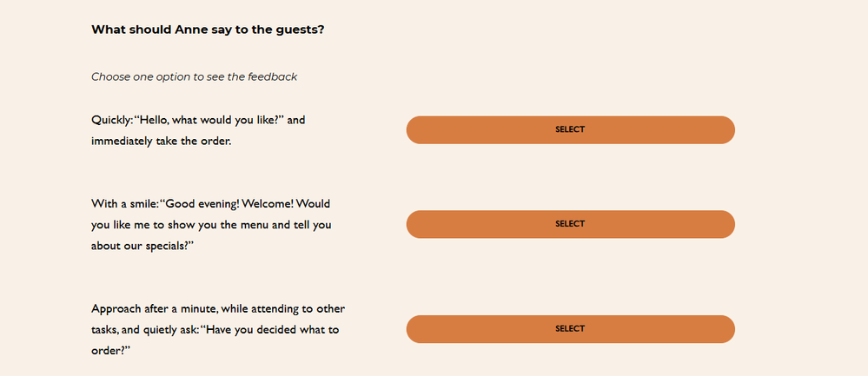This screenshot has height=376, width=868.
Task: Click the "Choose one option to see the feedback" hint
Action: coord(194,77)
